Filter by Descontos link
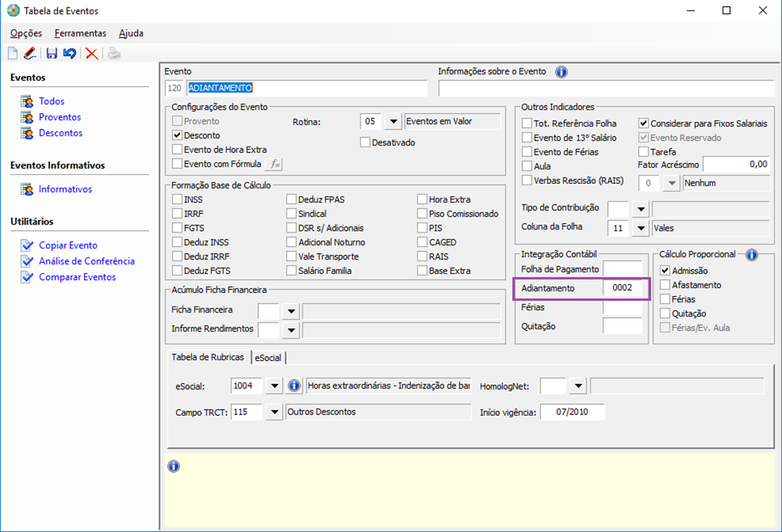 (61, 133)
